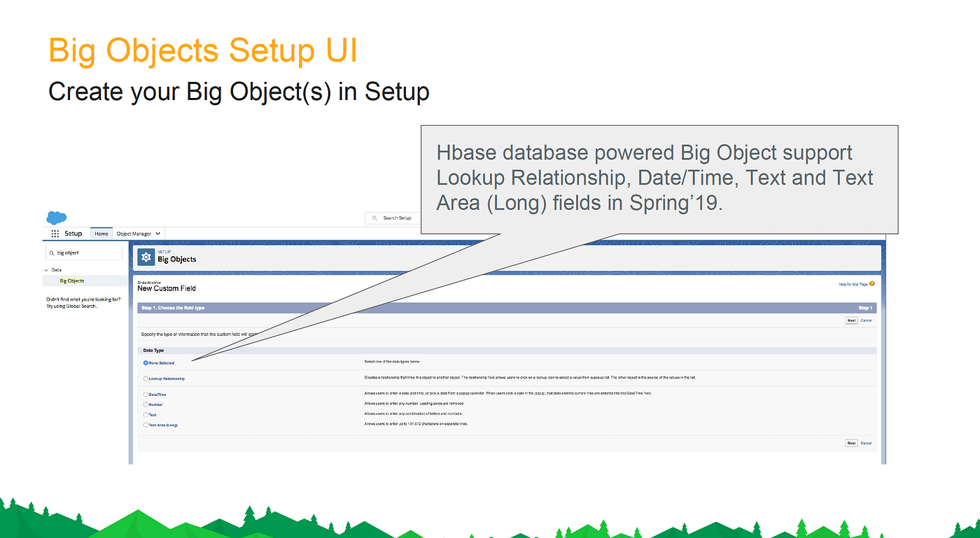Select Big Objects in the sidebar tree
The height and width of the screenshot is (538, 980).
(71, 281)
